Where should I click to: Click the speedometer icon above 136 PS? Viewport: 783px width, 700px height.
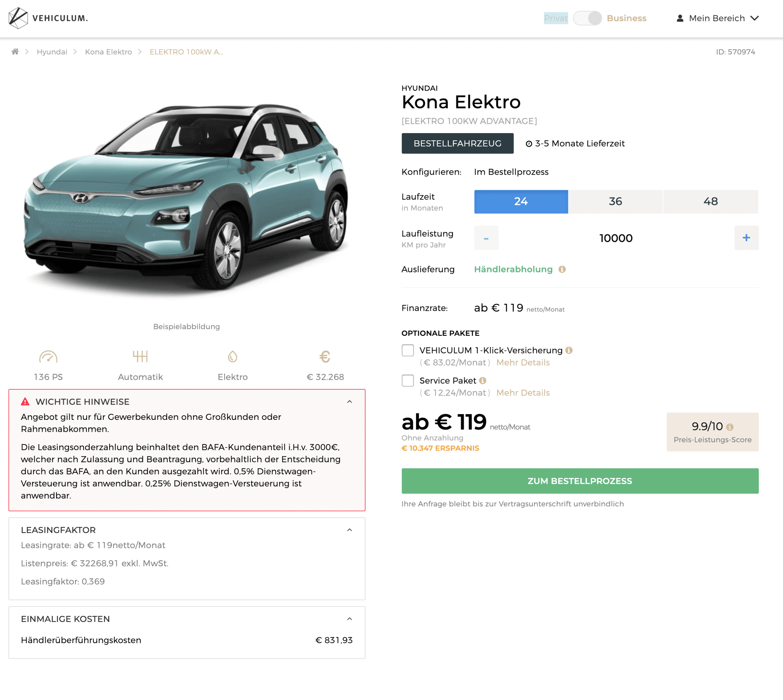[48, 357]
